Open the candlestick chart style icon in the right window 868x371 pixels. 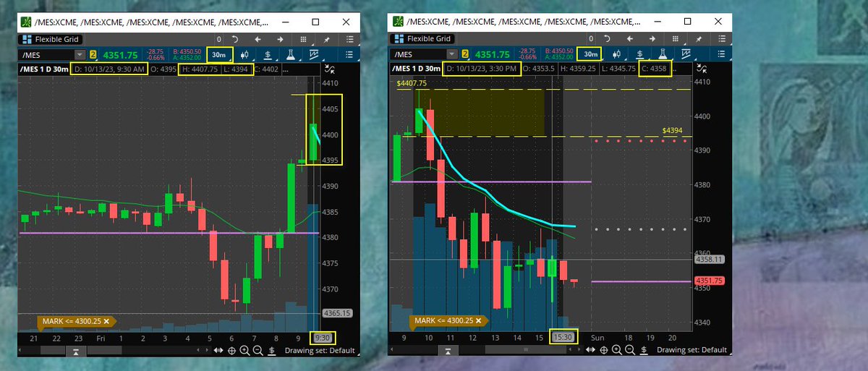(x=616, y=54)
